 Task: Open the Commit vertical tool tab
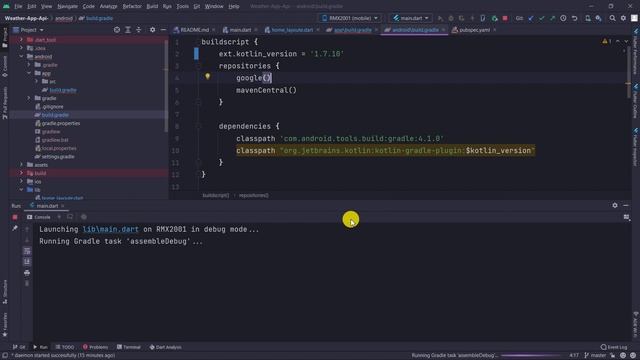coord(4,67)
